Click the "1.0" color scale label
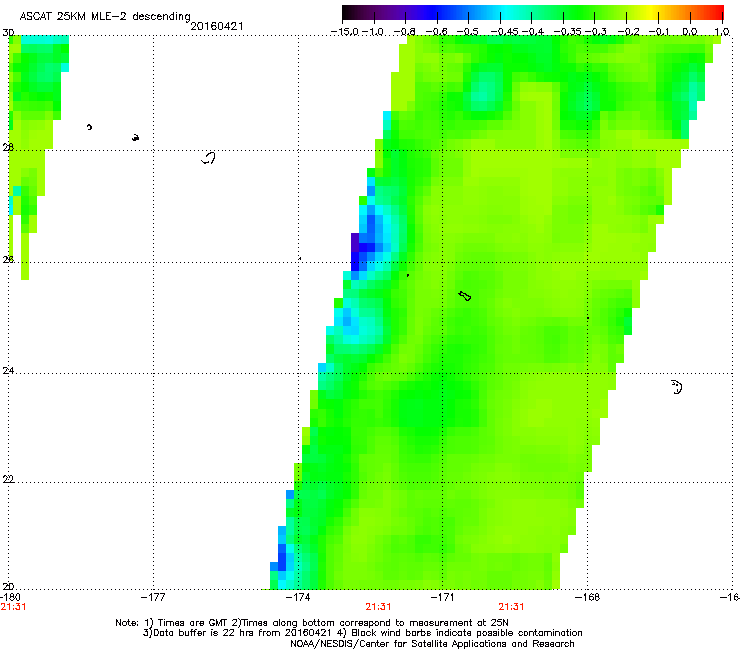 click(x=722, y=32)
